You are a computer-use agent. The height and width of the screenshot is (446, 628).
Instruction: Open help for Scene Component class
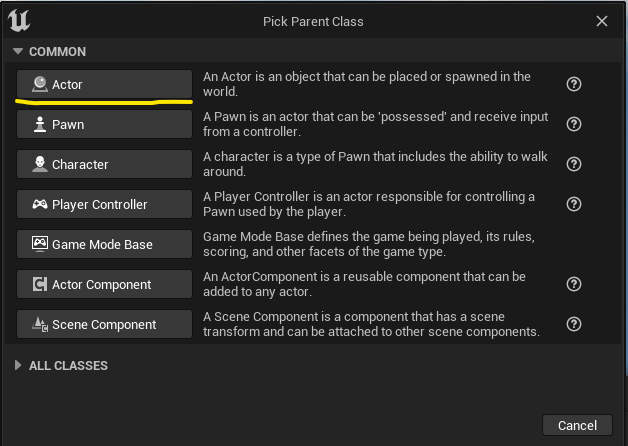(574, 324)
